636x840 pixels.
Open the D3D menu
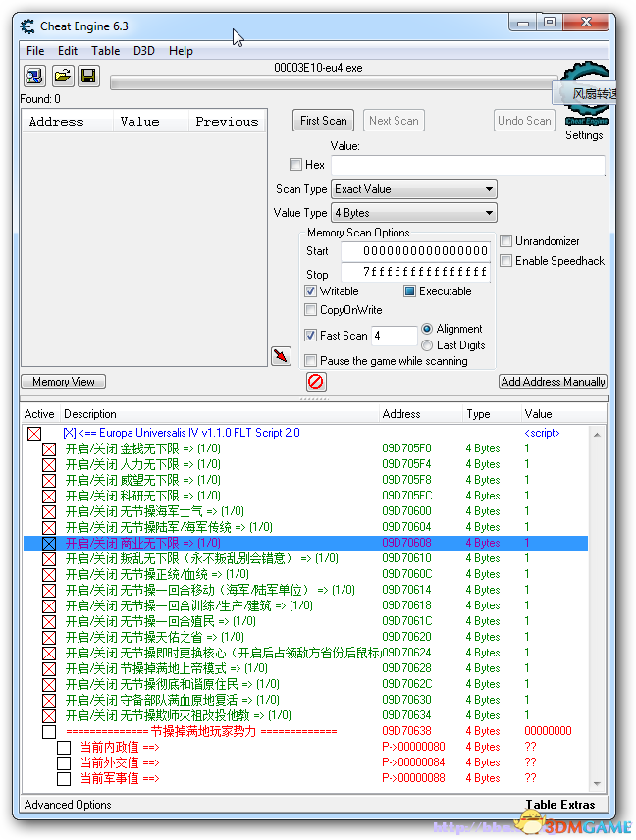[144, 51]
